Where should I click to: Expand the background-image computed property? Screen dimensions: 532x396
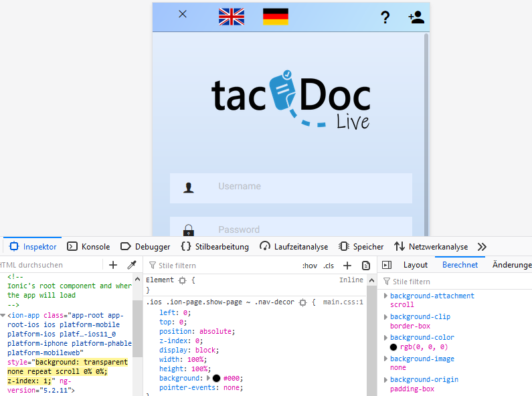pyautogui.click(x=385, y=359)
